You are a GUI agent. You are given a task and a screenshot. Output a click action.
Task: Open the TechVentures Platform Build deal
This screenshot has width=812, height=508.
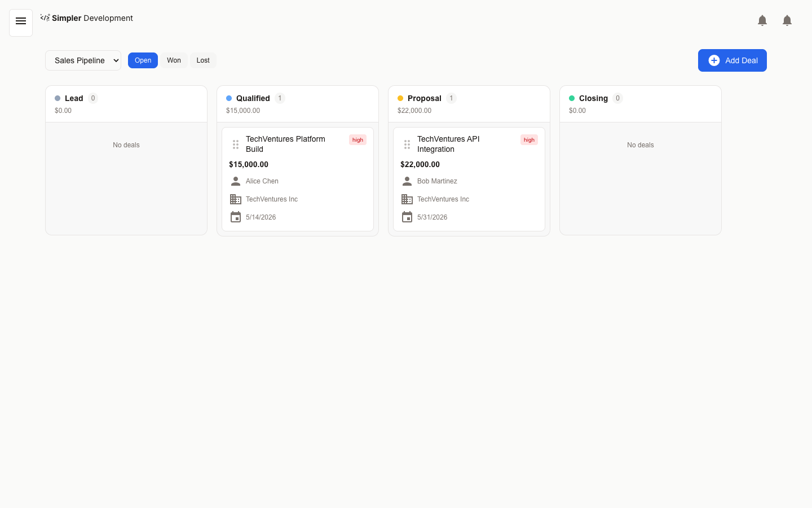click(x=285, y=144)
